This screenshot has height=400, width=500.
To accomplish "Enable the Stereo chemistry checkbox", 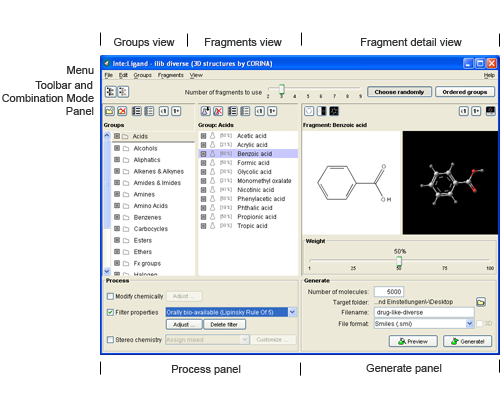I will click(110, 340).
